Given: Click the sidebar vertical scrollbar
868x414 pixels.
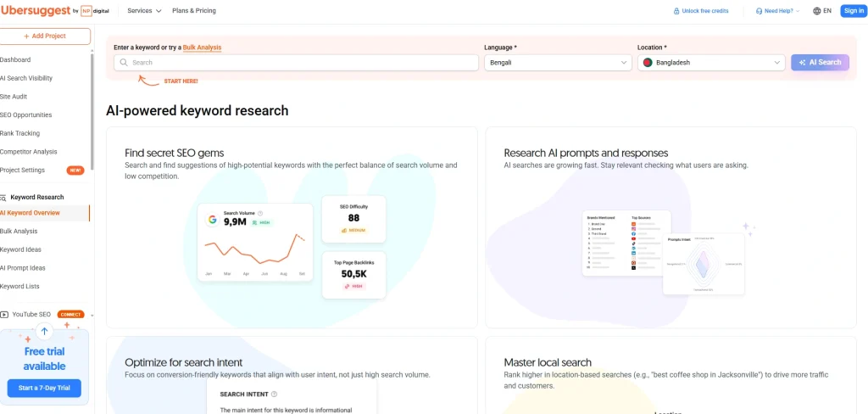Looking at the screenshot, I should (92, 111).
